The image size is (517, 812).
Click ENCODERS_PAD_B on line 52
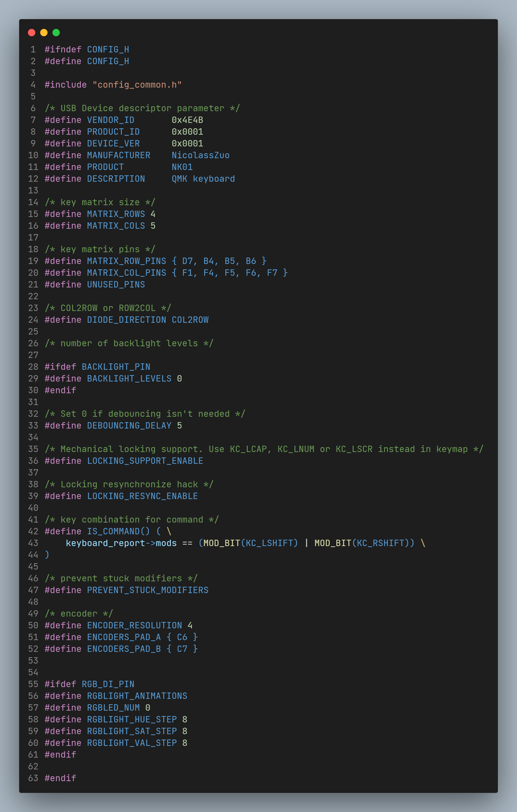point(124,649)
